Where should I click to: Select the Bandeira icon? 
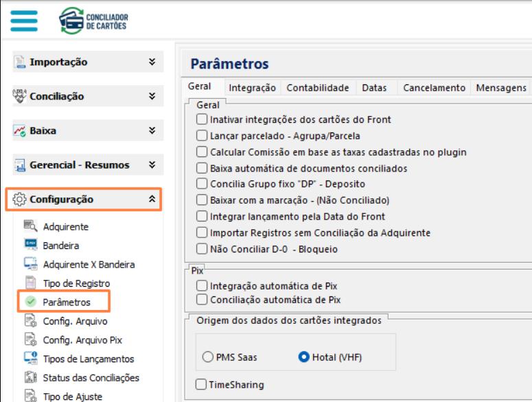point(30,245)
